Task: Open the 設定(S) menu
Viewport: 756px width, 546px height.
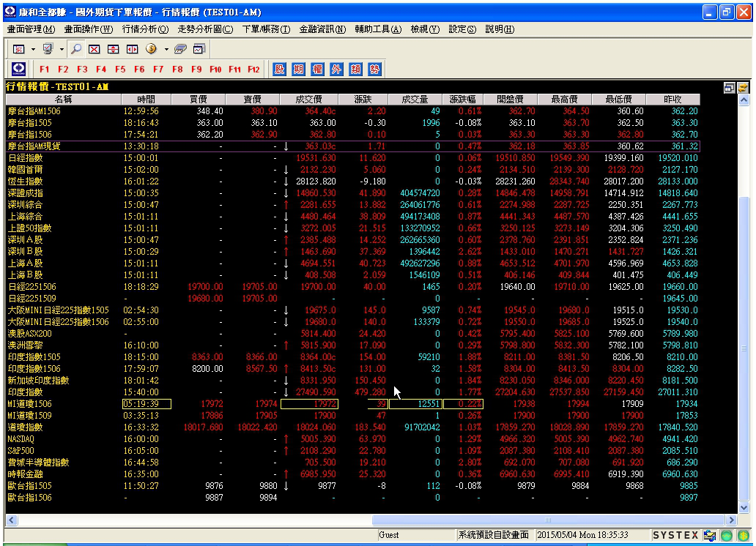Action: pos(462,29)
